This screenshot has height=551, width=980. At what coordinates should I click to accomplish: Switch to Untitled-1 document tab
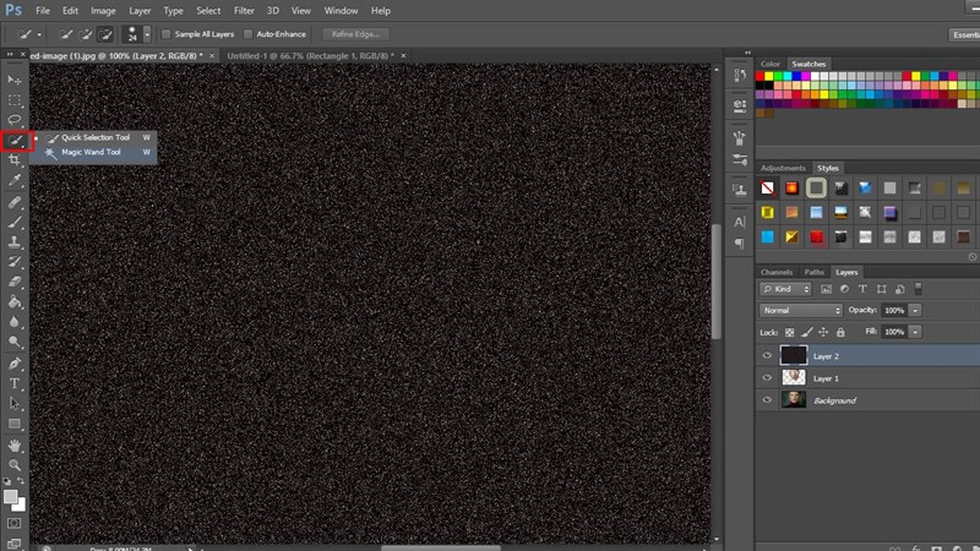(x=310, y=56)
